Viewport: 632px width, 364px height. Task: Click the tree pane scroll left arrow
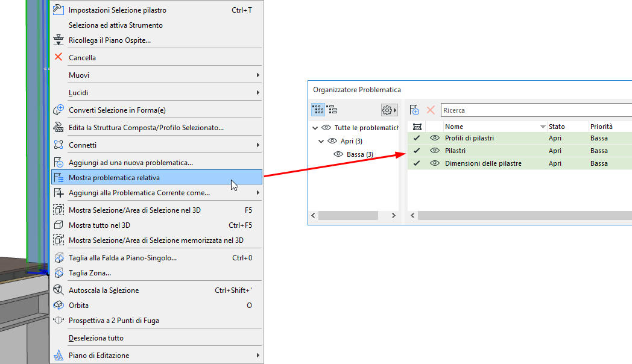point(313,215)
